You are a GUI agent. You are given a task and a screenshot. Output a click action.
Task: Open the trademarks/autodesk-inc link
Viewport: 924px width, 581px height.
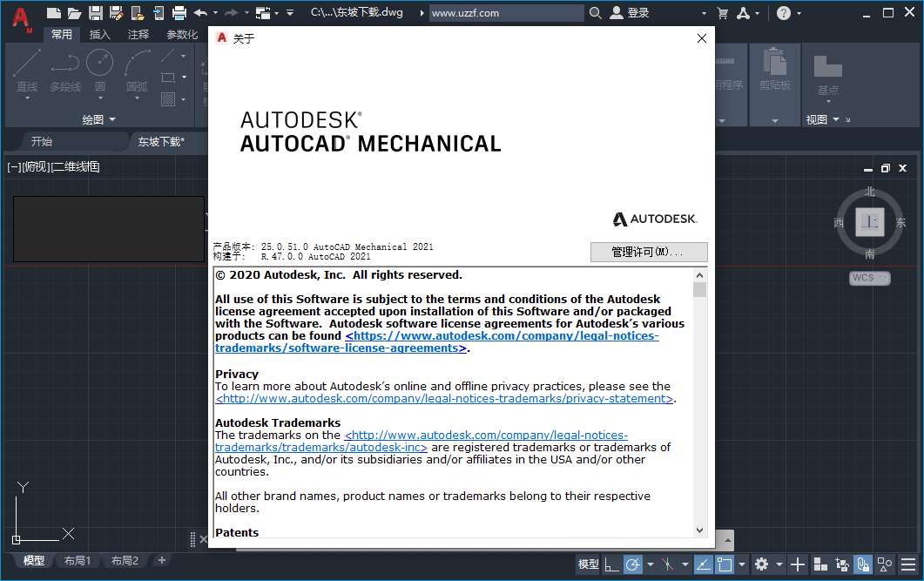[422, 441]
